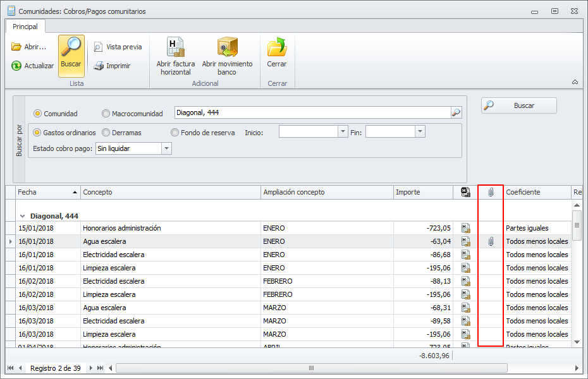Click the horizontal scrollbar thumb
The width and height of the screenshot is (588, 379).
[310, 368]
